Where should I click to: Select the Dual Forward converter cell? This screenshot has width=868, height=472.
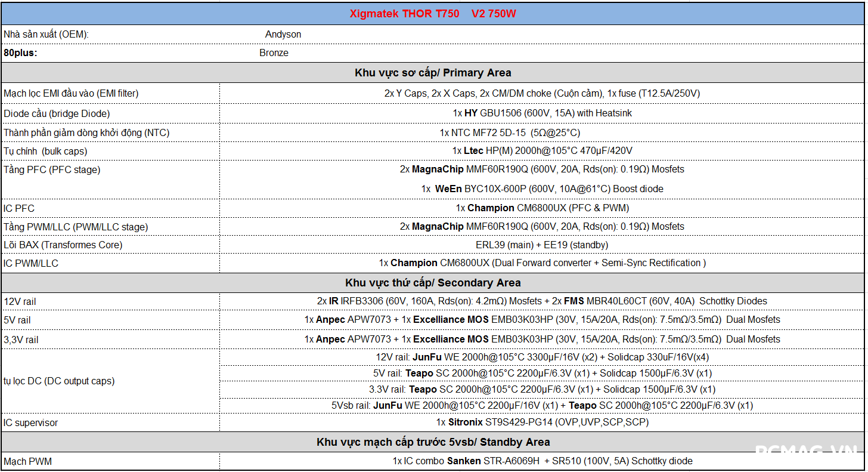(542, 263)
